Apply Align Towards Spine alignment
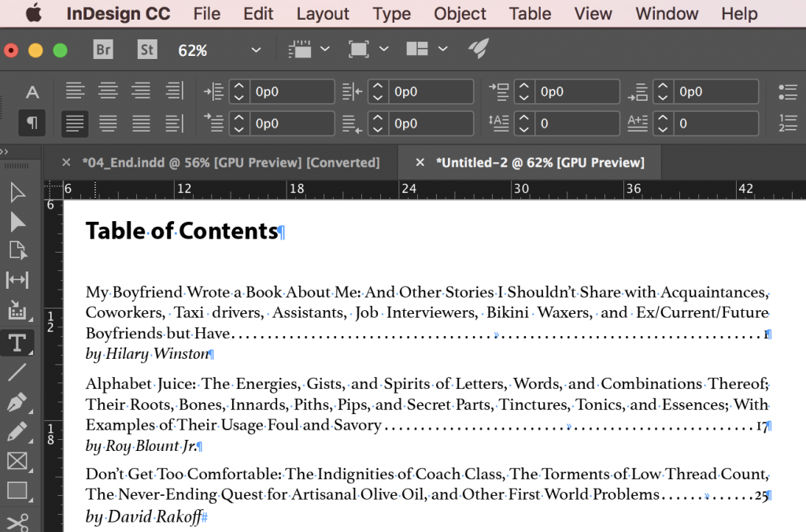Image resolution: width=806 pixels, height=532 pixels. coord(174,91)
